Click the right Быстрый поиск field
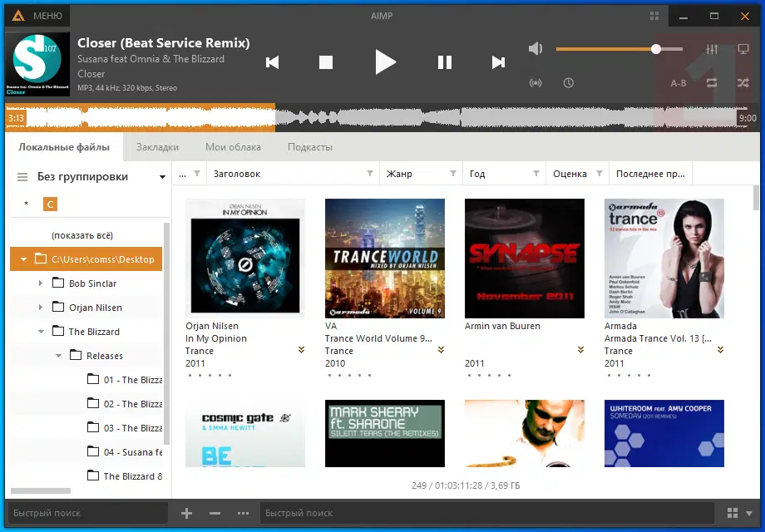The height and width of the screenshot is (532, 765). tap(488, 513)
